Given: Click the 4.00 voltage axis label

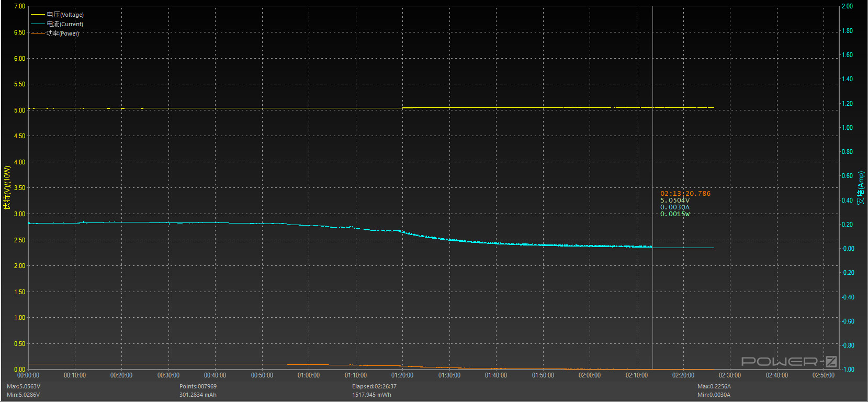Looking at the screenshot, I should coord(19,162).
